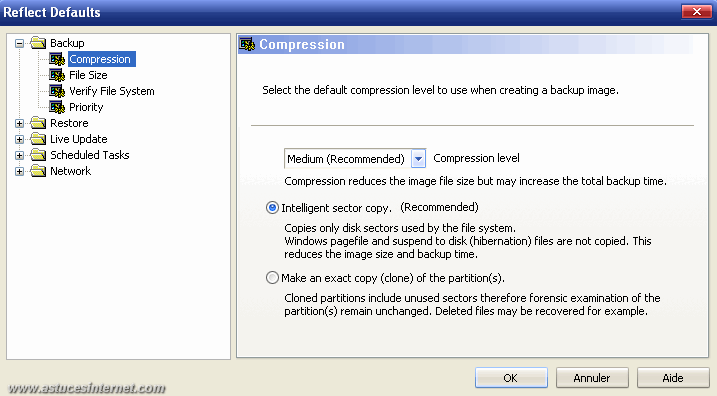Expand the Restore tree node

tap(19, 123)
